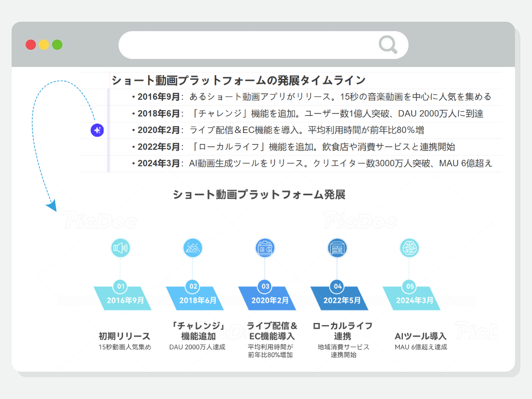Click the number 01 milestone circle
Viewport: 532px width, 399px height.
point(120,286)
